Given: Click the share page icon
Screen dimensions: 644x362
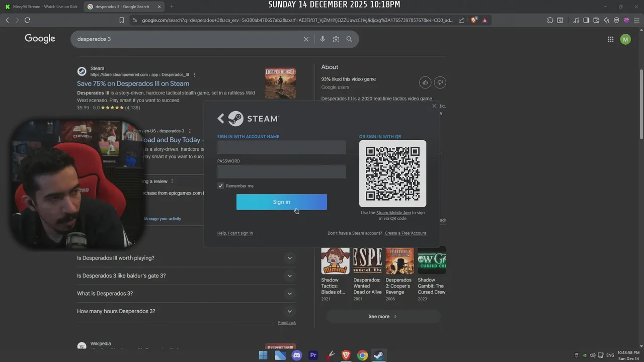Looking at the screenshot, I should click(x=461, y=20).
